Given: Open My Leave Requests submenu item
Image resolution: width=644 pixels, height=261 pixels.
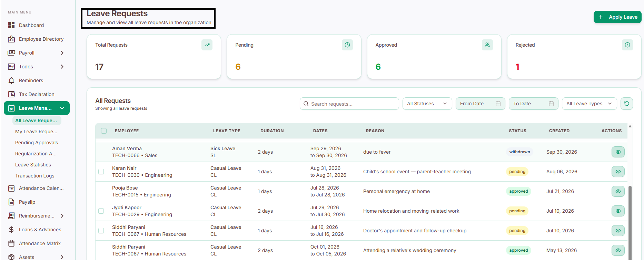Looking at the screenshot, I should point(36,132).
